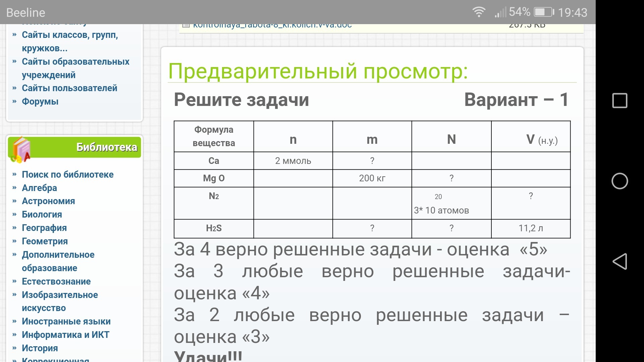Screen dimensions: 644x362
Task: Open the Биология section
Action: pos(42,215)
